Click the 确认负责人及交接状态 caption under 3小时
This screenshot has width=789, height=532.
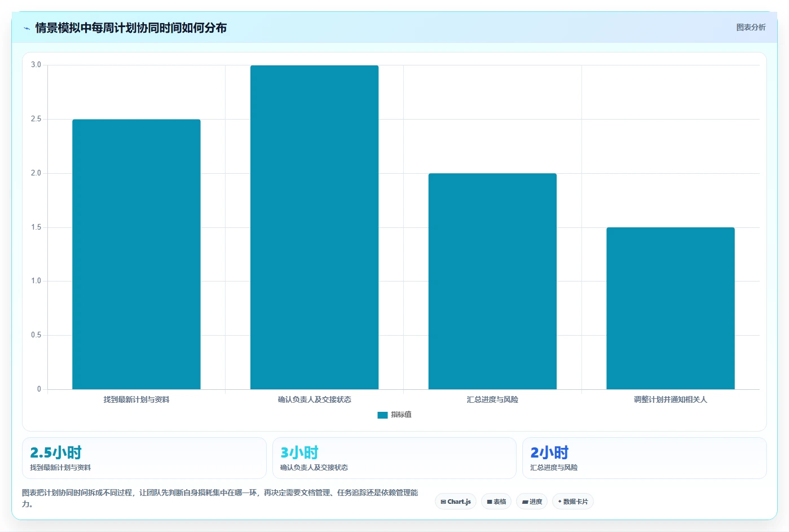[314, 468]
